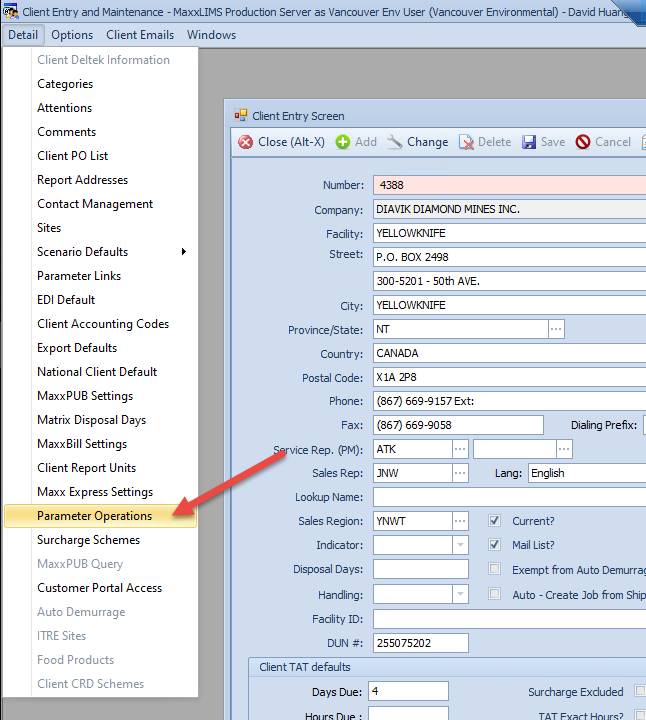Image resolution: width=646 pixels, height=720 pixels.
Task: Open second Service Rep lookup ellipsis
Action: (x=564, y=449)
